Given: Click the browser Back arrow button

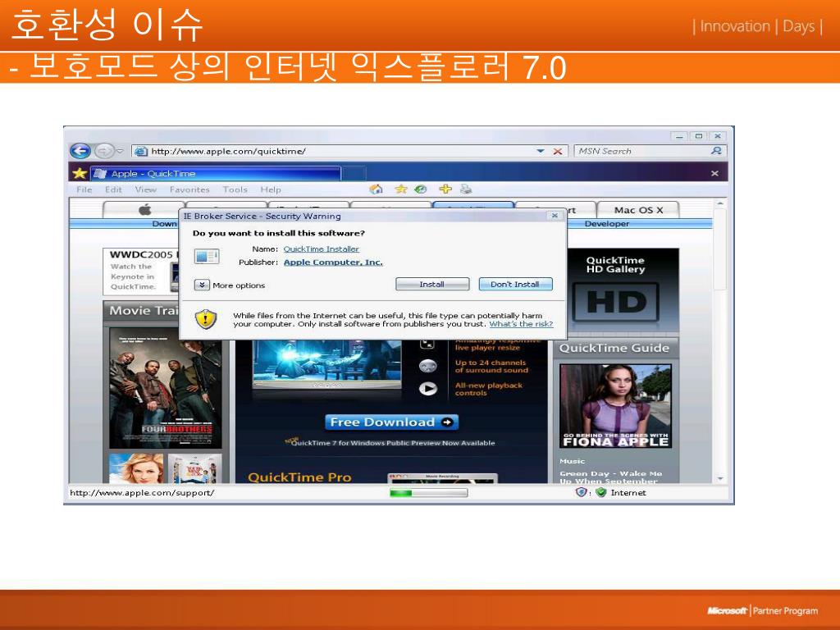Looking at the screenshot, I should [80, 151].
